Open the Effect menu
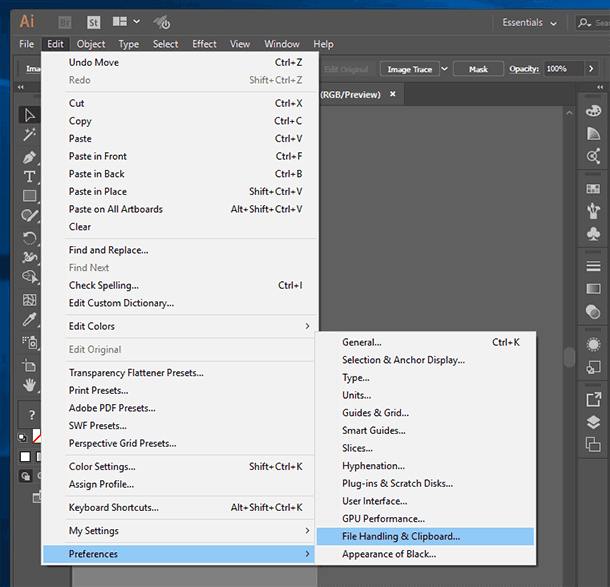 tap(204, 44)
